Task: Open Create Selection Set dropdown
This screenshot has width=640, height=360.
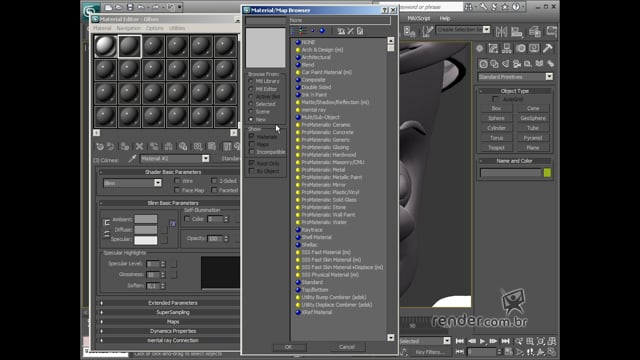Action: click(486, 30)
